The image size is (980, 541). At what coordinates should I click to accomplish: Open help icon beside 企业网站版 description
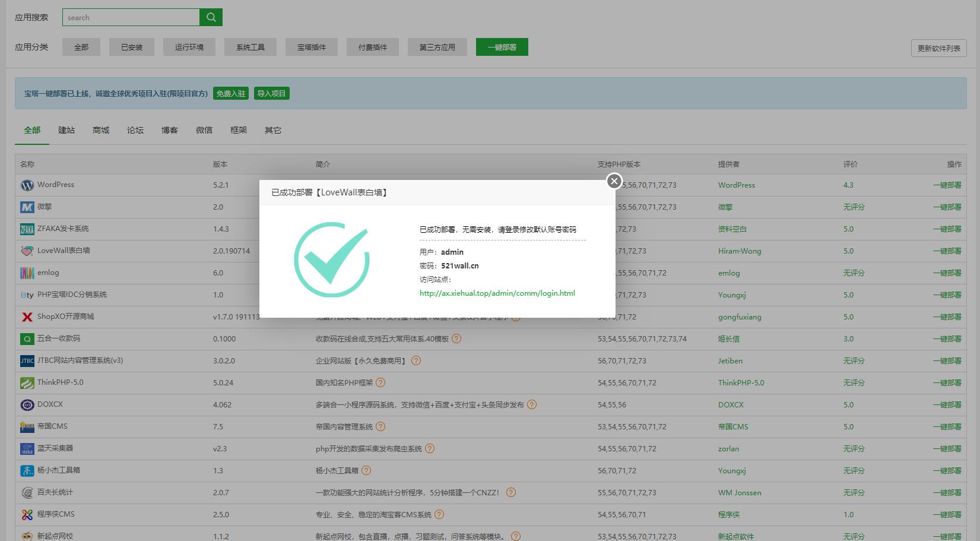click(x=416, y=360)
